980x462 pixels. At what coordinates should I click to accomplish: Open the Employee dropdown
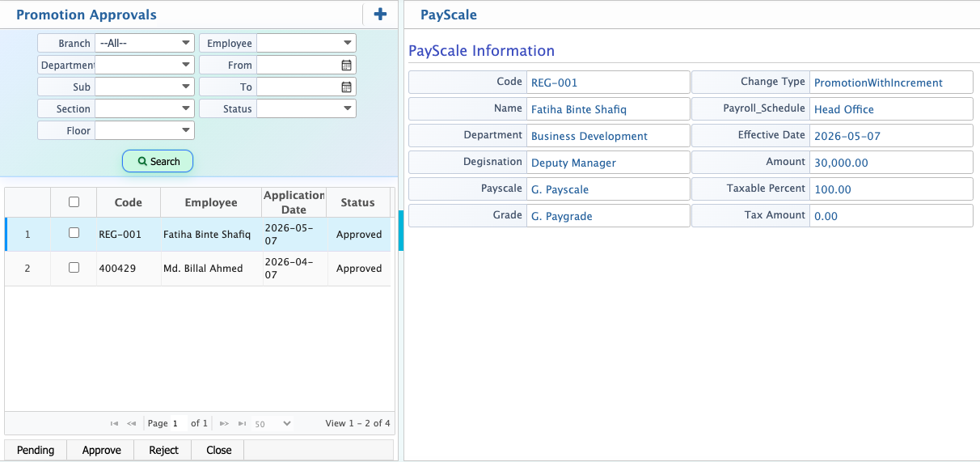click(306, 43)
